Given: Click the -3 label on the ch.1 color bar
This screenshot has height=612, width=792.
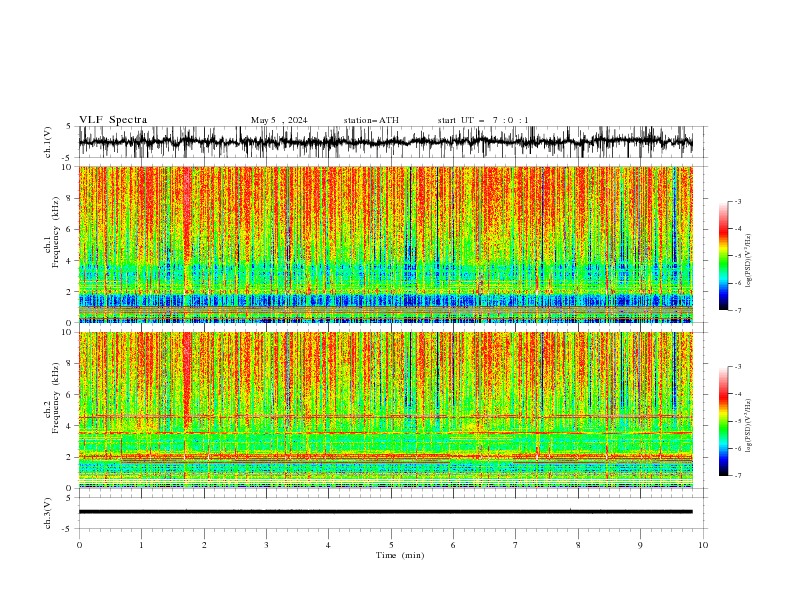Looking at the screenshot, I should point(738,201).
